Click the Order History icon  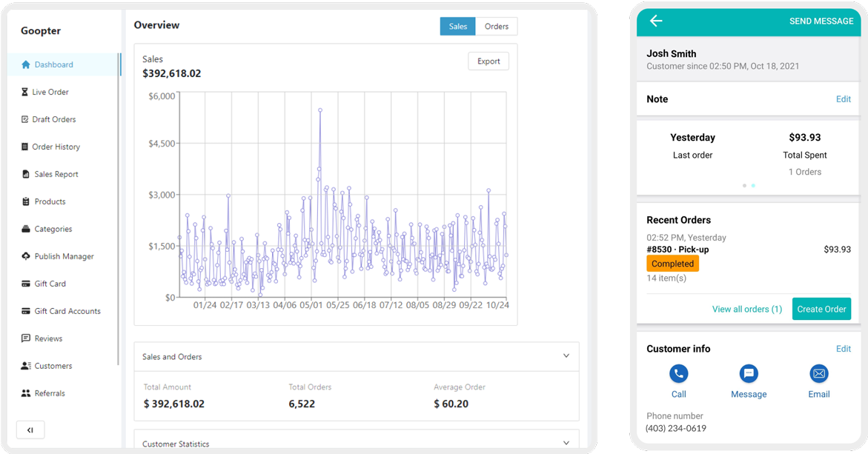24,147
